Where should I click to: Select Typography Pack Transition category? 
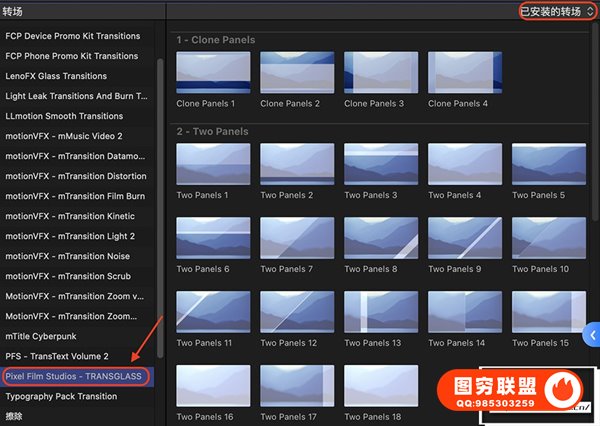point(61,397)
